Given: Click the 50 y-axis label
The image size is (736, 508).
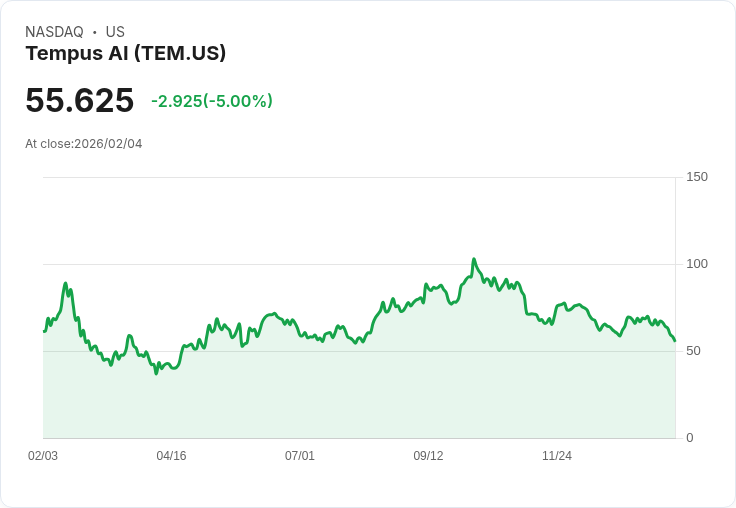Looking at the screenshot, I should pyautogui.click(x=693, y=351).
